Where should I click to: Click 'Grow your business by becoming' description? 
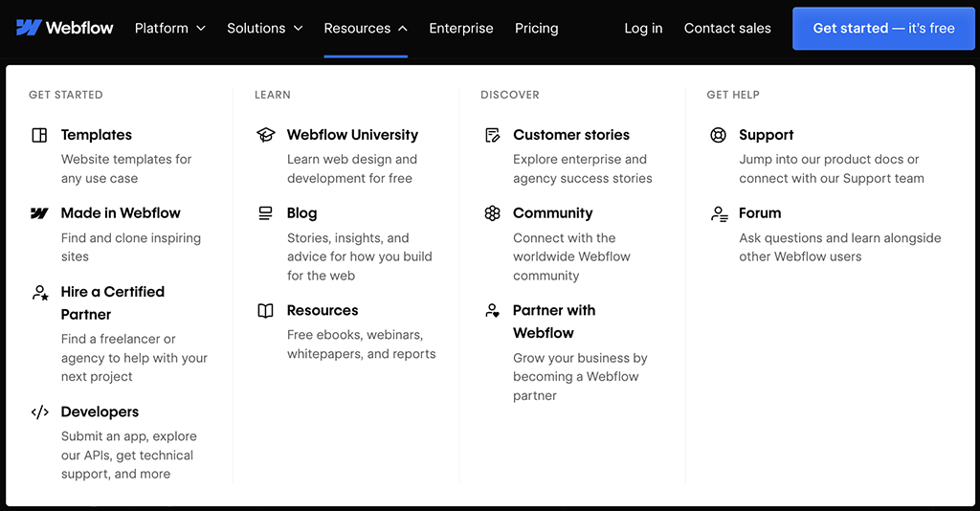(x=580, y=377)
